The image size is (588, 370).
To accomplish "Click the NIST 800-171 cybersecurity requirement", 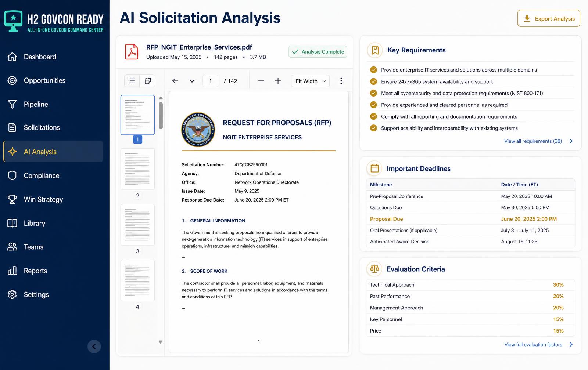I will pos(462,93).
